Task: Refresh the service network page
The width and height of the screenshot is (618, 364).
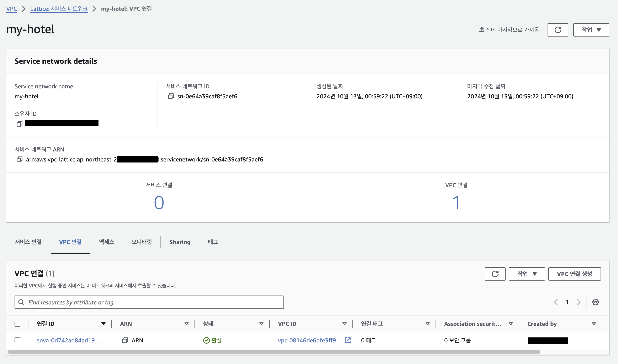Action: pyautogui.click(x=558, y=30)
